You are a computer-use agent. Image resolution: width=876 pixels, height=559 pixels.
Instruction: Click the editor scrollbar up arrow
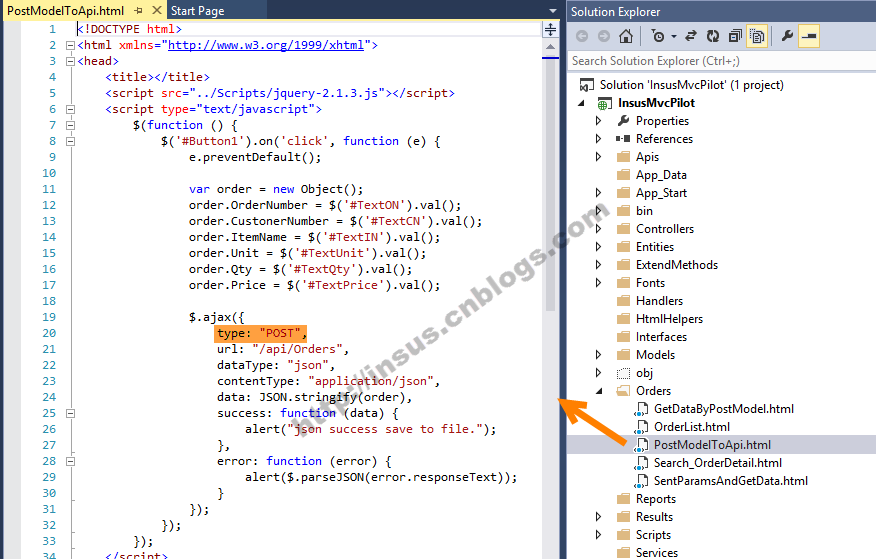[x=550, y=47]
